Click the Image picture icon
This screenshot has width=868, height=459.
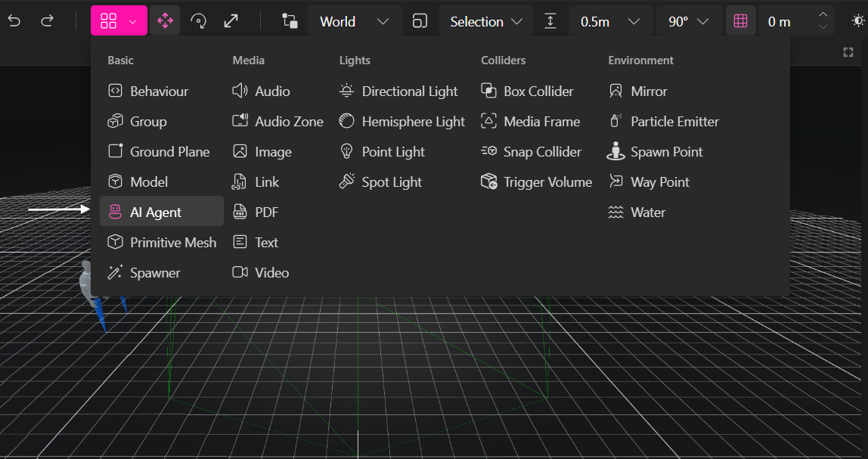click(240, 151)
